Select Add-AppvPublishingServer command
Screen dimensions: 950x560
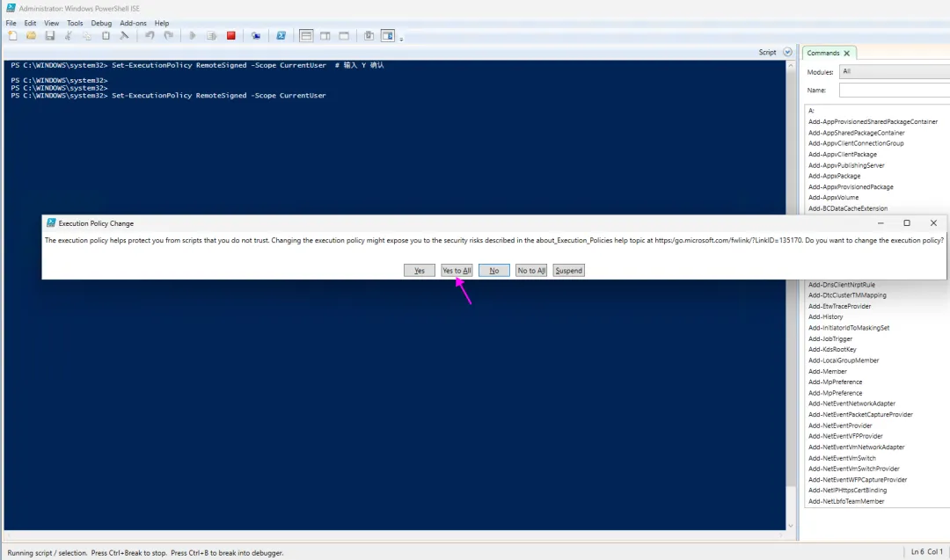coord(846,165)
